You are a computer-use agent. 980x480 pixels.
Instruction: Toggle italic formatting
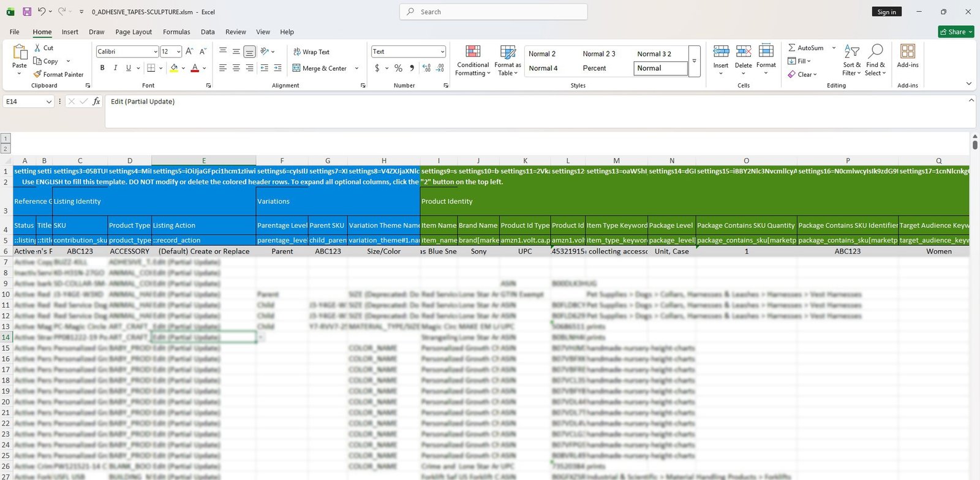click(115, 68)
